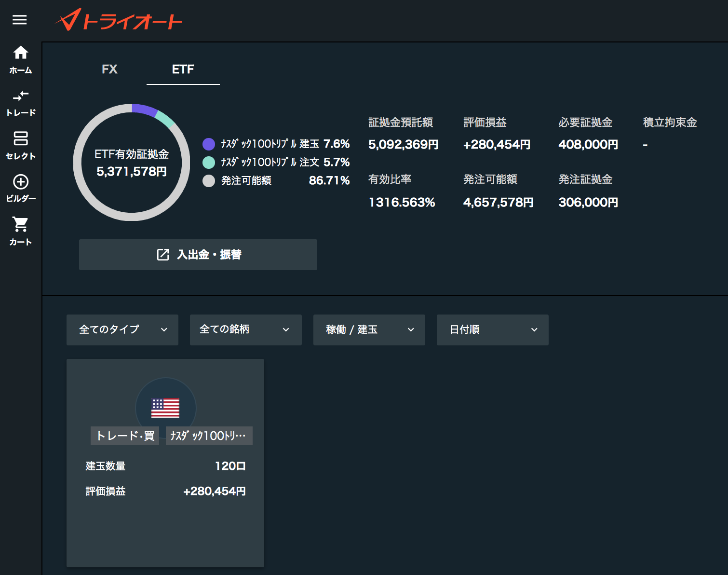The height and width of the screenshot is (575, 728).
Task: Click legend percentage 86.71%
Action: [x=329, y=181]
